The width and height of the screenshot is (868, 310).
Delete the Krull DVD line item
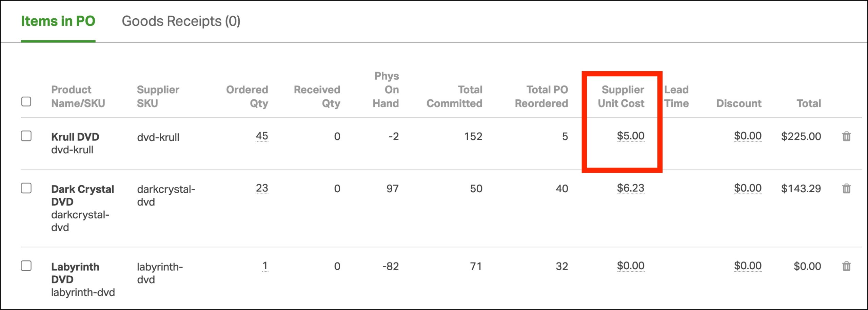[846, 136]
